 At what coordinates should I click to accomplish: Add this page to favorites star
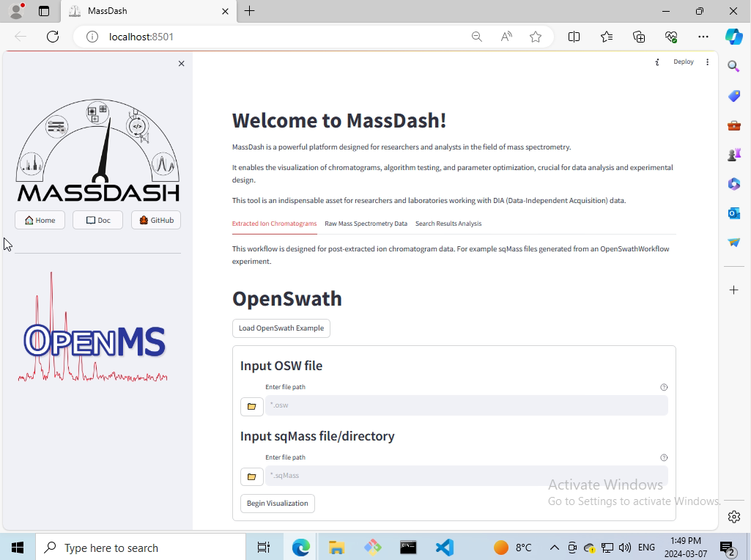(536, 37)
